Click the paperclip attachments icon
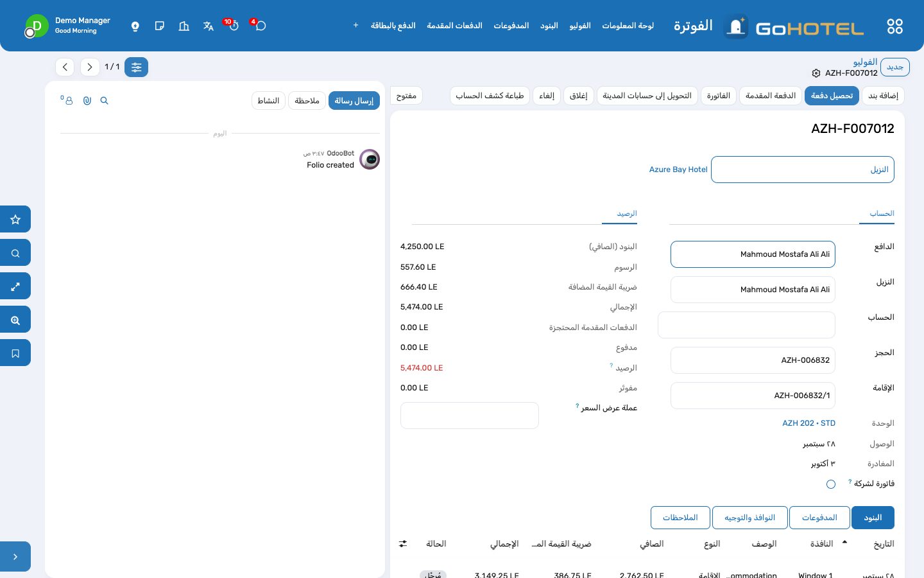 coord(87,101)
